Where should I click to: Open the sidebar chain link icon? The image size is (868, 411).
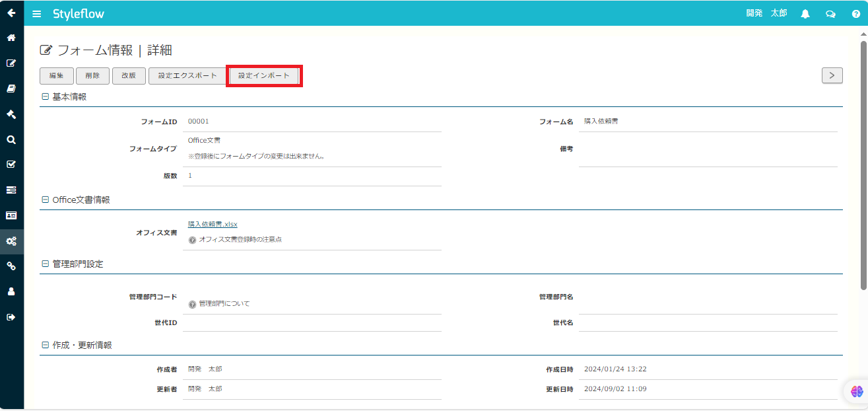11,266
